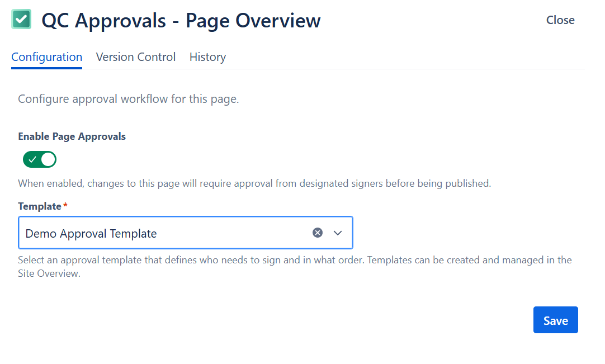Click the helper text under the approvals toggle
The height and width of the screenshot is (364, 605).
coord(254,183)
